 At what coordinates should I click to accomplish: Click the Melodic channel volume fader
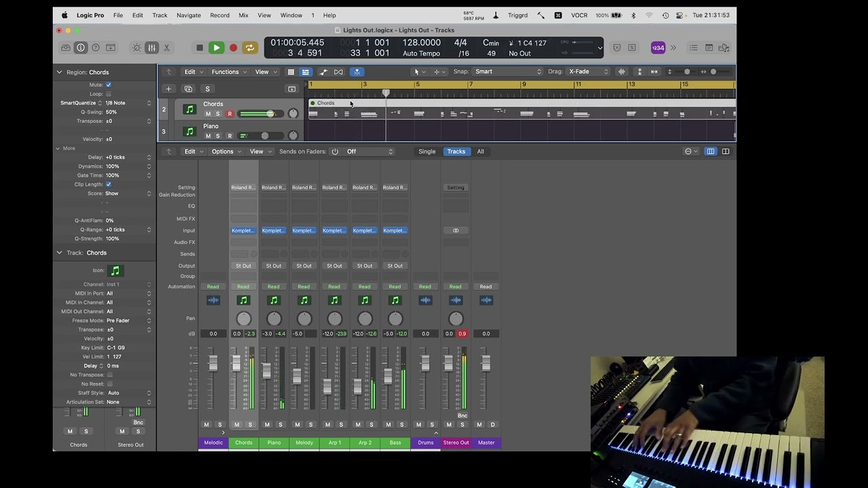213,363
